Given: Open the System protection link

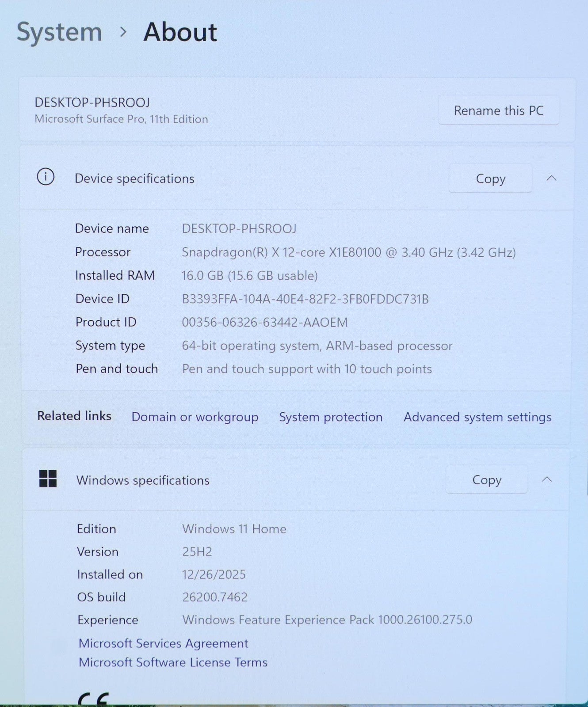Looking at the screenshot, I should [x=331, y=417].
